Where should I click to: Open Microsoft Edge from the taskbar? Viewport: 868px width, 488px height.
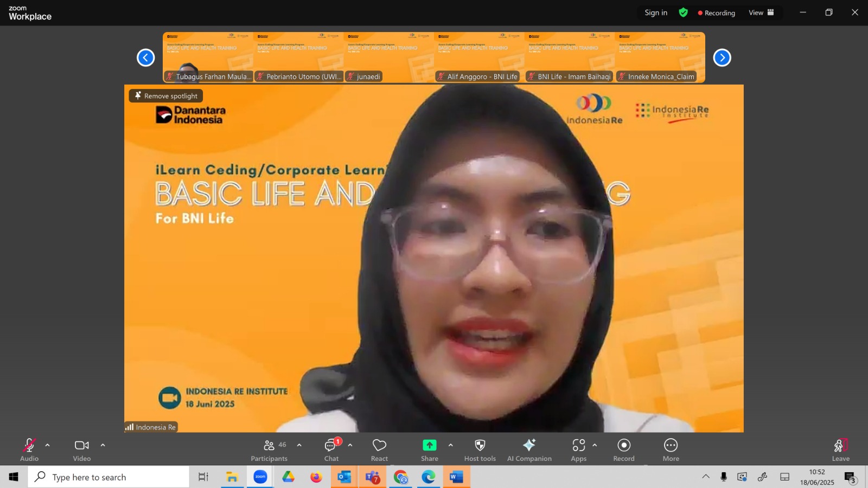429,477
